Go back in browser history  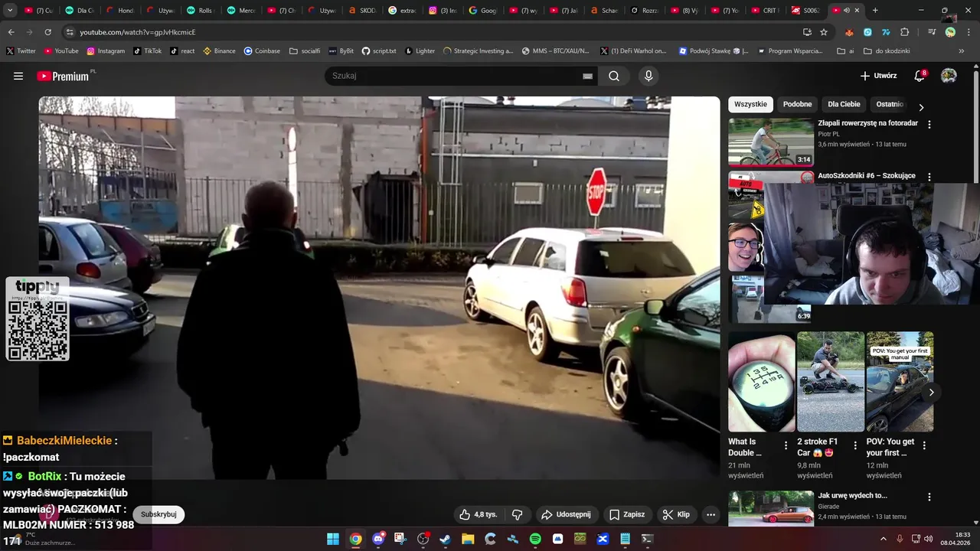pyautogui.click(x=11, y=32)
